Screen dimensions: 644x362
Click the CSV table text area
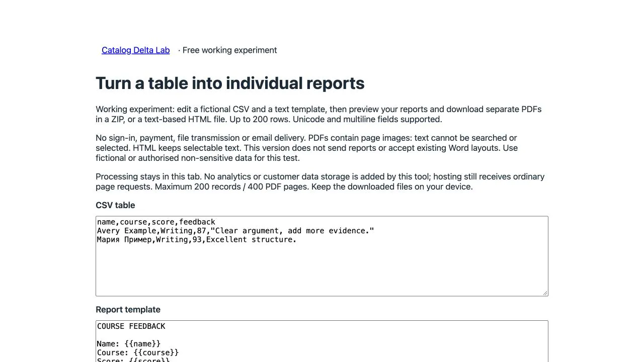pyautogui.click(x=322, y=256)
